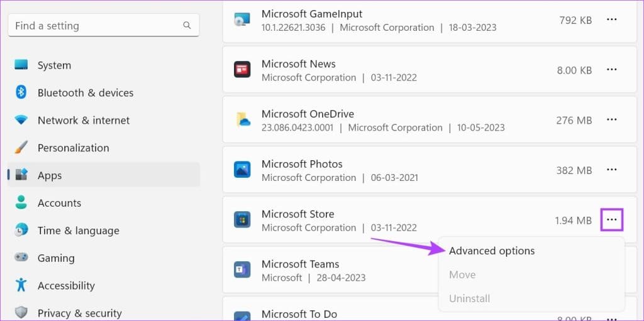Viewport: 644px width, 321px height.
Task: Click the search magnifier icon in Find a setting
Action: (187, 26)
